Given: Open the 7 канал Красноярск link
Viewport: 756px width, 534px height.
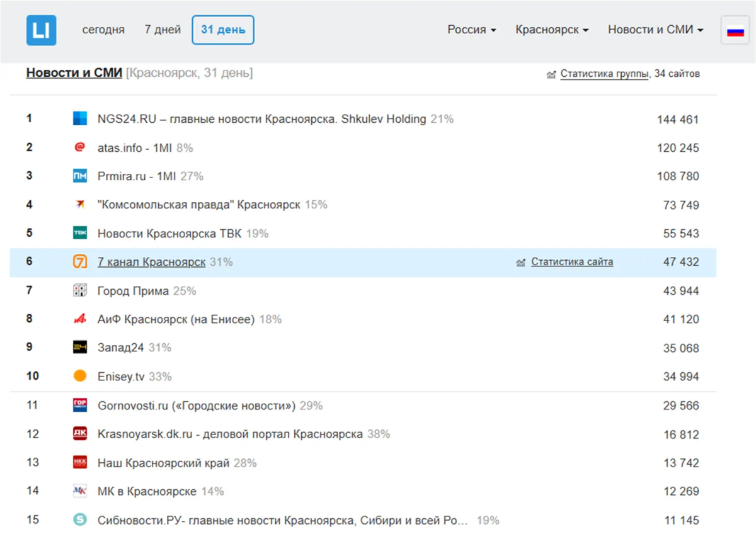Looking at the screenshot, I should (x=151, y=262).
